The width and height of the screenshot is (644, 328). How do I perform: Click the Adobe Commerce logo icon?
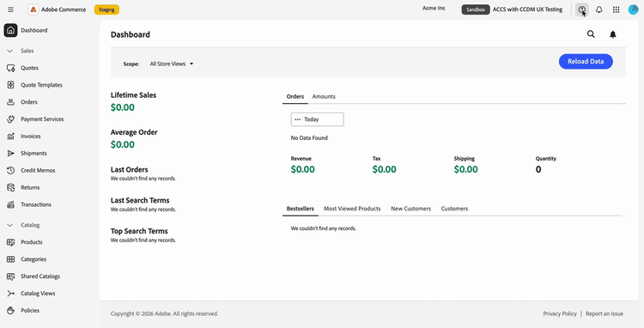pos(33,9)
